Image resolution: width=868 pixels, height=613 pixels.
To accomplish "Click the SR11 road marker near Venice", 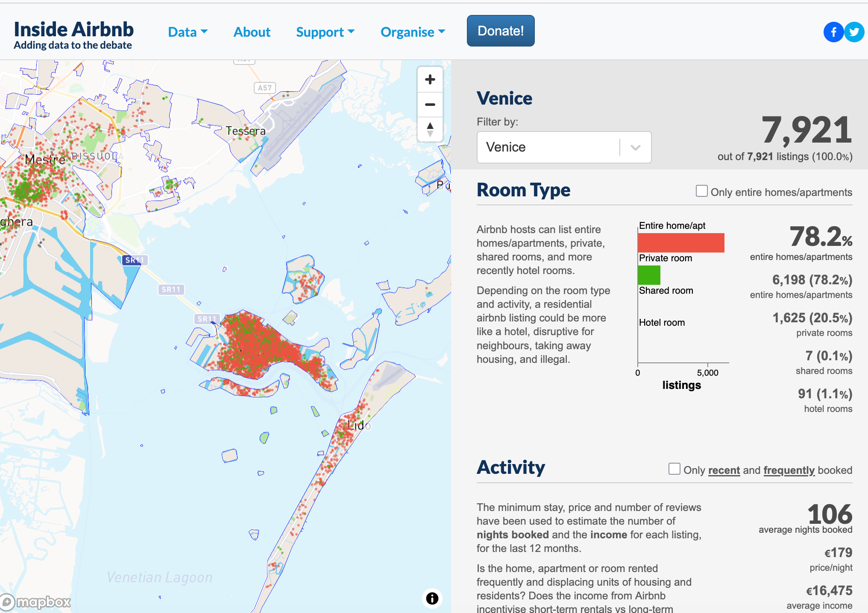I will click(x=207, y=319).
